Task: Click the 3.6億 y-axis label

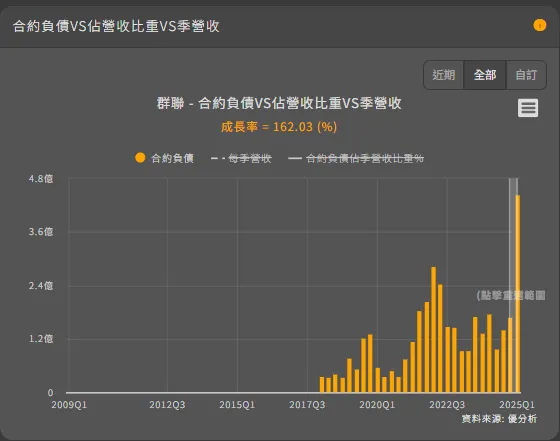Action: 41,232
